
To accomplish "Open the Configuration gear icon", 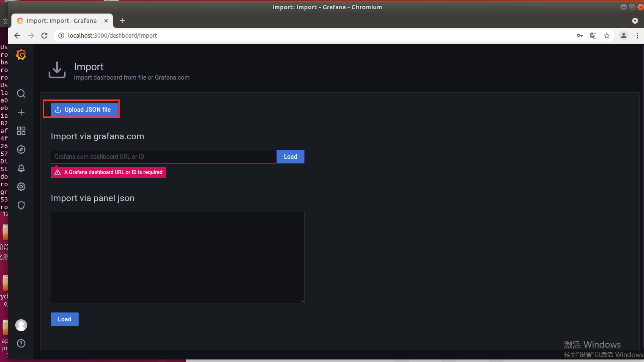I will point(21,187).
